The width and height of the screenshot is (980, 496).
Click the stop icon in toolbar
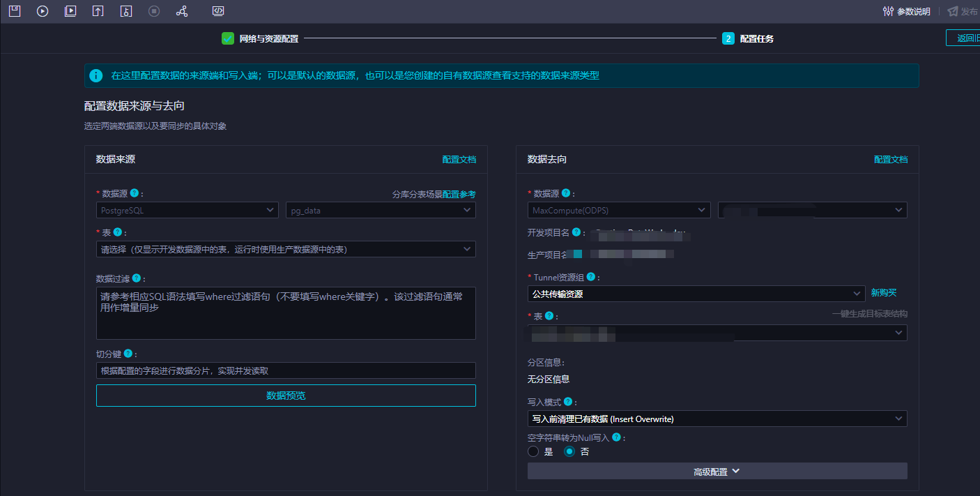[154, 11]
